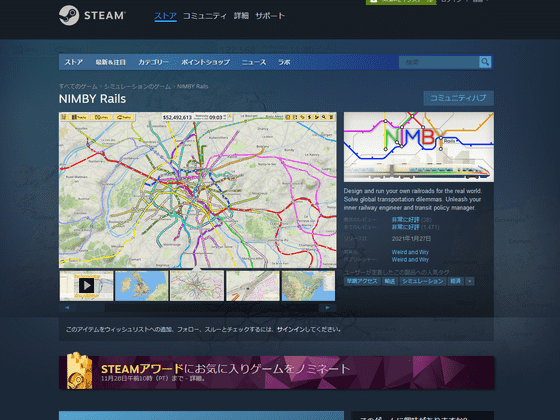
Task: Click the コミュニティハブ button
Action: point(459,98)
